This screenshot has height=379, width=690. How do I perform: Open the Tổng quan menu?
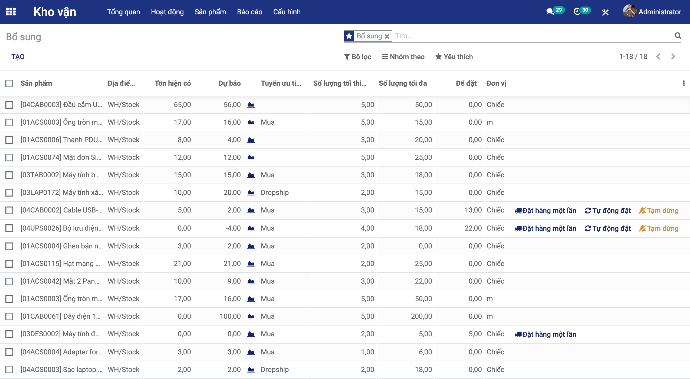click(x=124, y=12)
